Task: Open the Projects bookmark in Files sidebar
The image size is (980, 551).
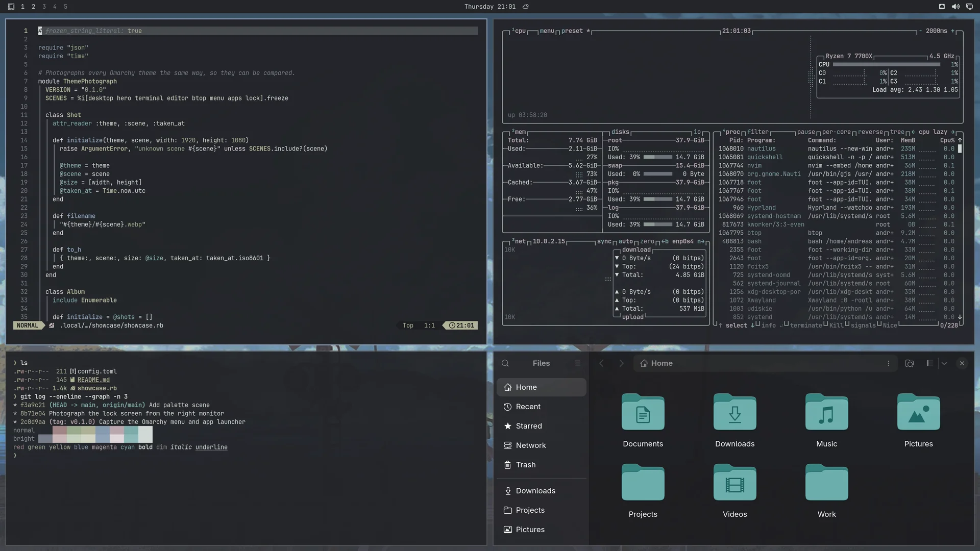Action: click(x=542, y=510)
